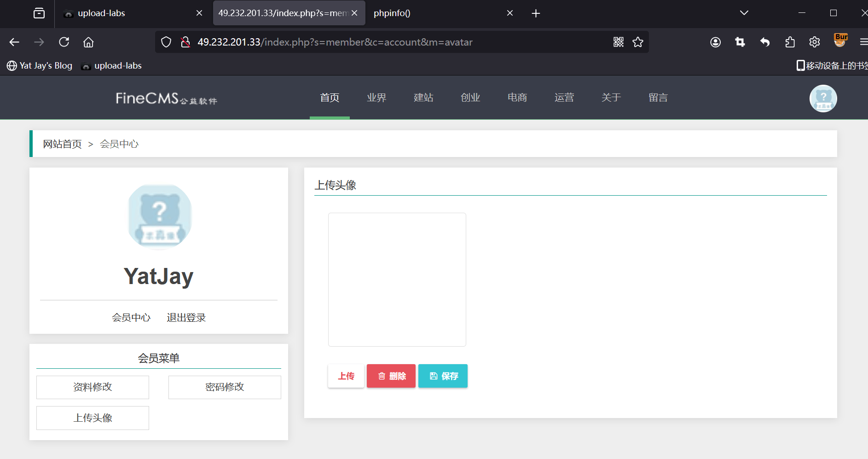Screen dimensions: 868x459
Task: Click the FineCMS logo
Action: [167, 98]
